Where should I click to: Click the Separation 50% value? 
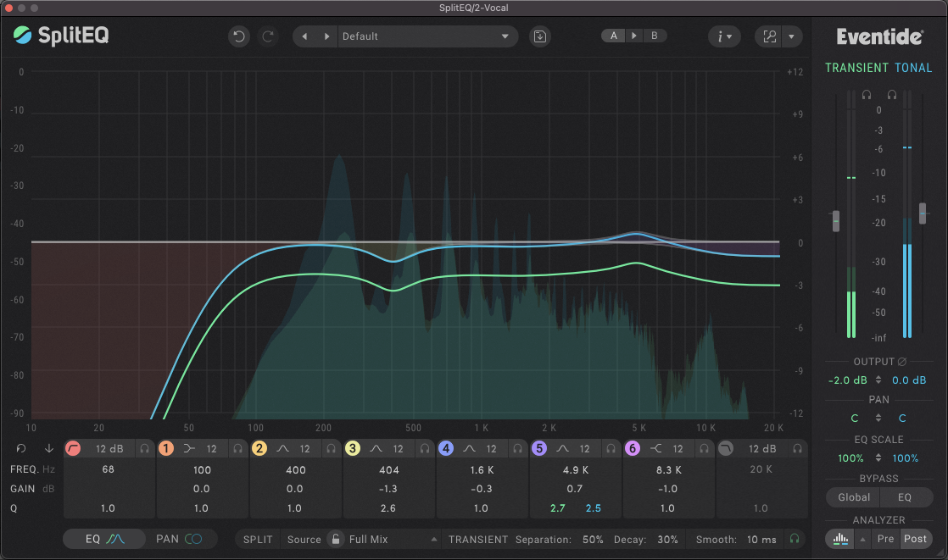pyautogui.click(x=593, y=540)
